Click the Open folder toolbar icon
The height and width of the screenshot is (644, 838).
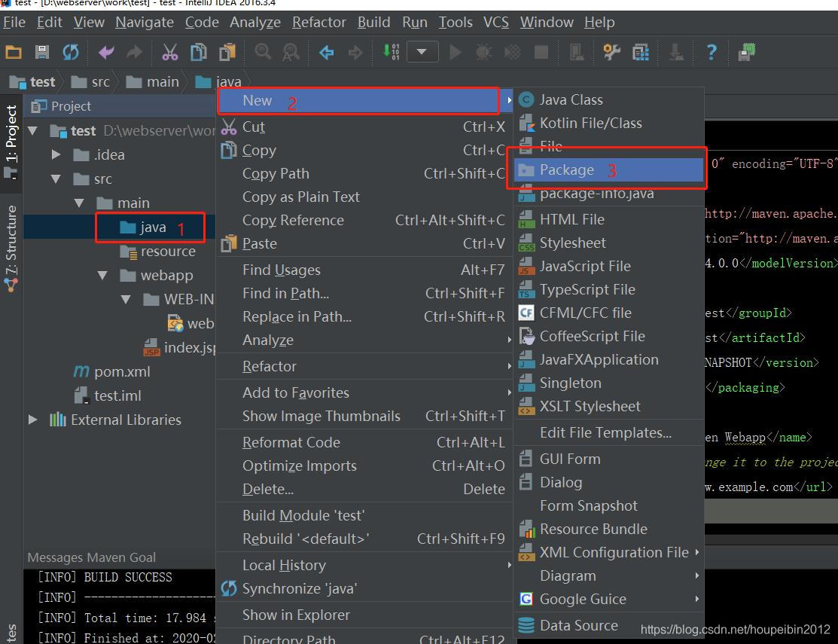(x=14, y=52)
